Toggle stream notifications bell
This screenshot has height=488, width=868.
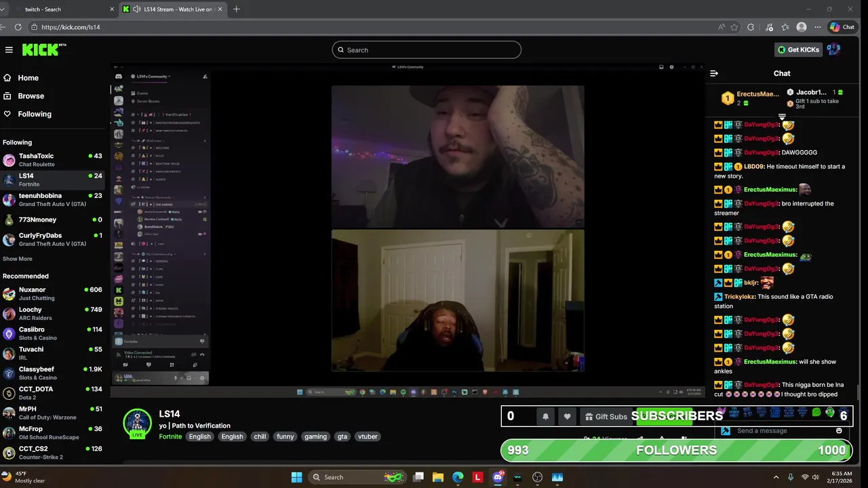(545, 417)
